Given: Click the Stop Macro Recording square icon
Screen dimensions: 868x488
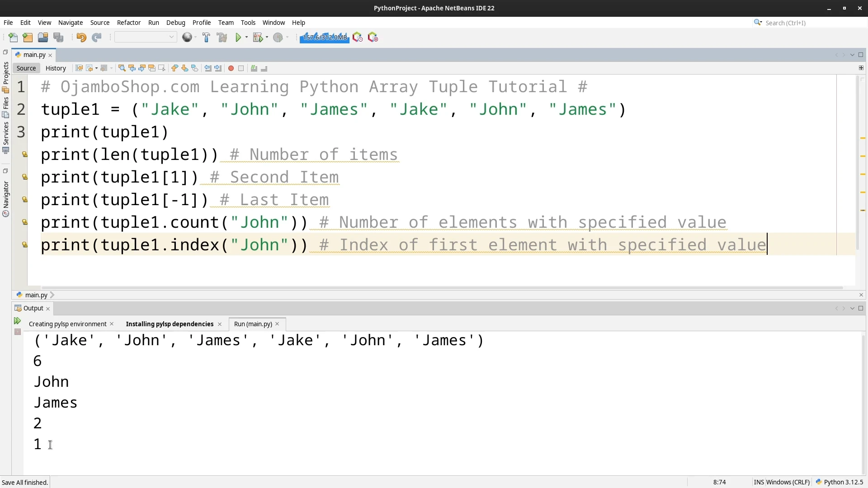Looking at the screenshot, I should coord(241,68).
